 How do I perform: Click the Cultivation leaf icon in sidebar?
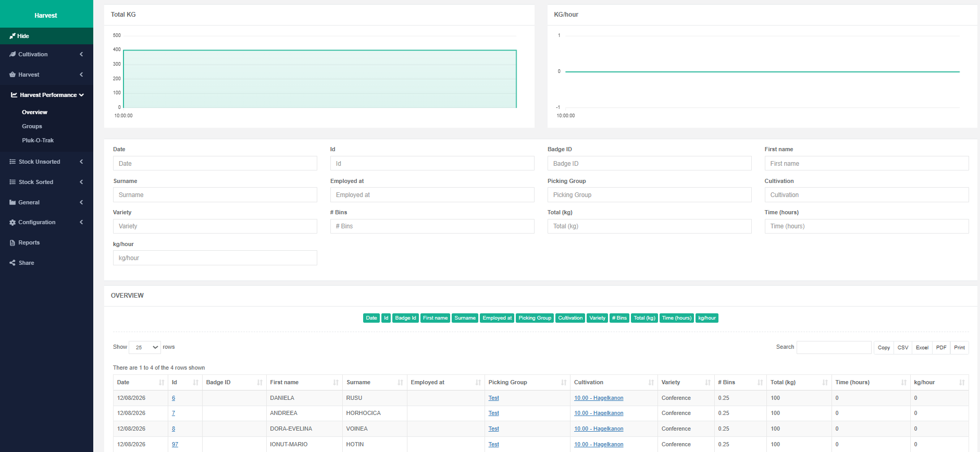click(13, 54)
